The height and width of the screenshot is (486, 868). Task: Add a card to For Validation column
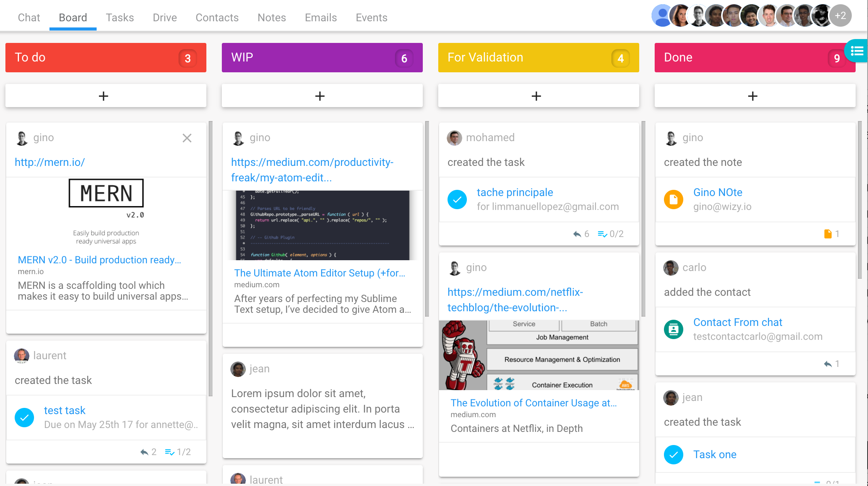pos(539,96)
